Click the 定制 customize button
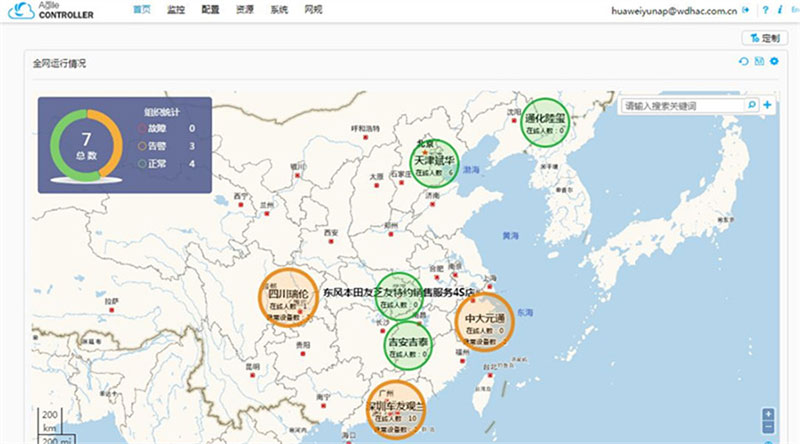Viewport: 800px width, 444px height. [765, 38]
